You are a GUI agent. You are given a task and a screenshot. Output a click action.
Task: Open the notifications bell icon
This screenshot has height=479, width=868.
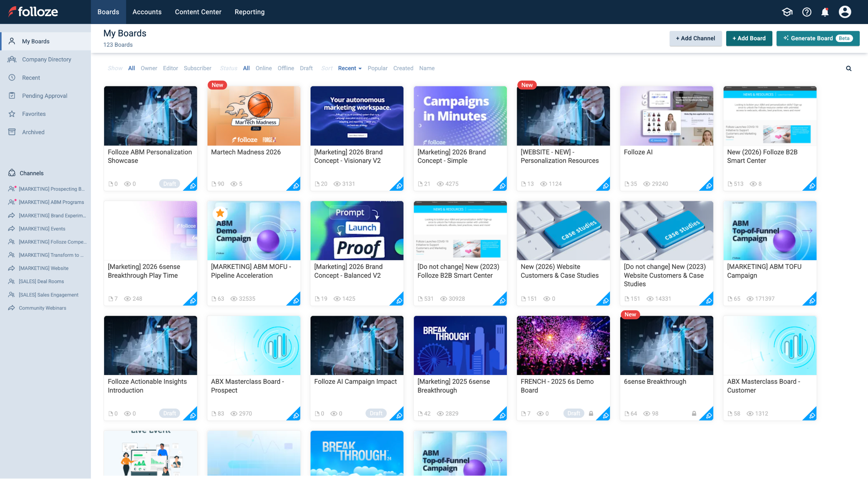pyautogui.click(x=825, y=12)
